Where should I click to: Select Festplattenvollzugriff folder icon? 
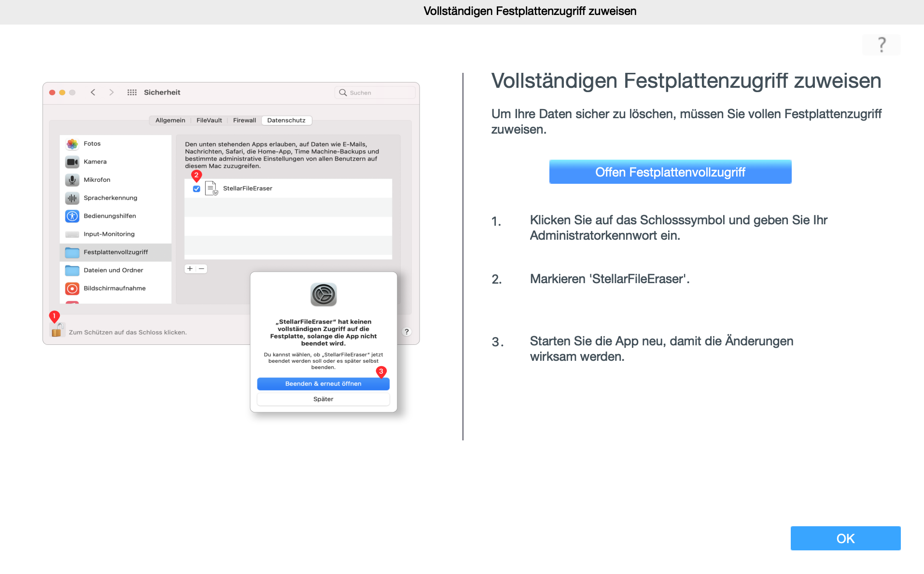click(x=72, y=252)
